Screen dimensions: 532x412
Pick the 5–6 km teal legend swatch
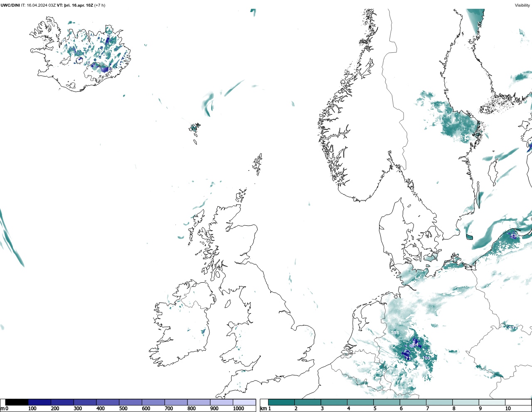pos(387,402)
